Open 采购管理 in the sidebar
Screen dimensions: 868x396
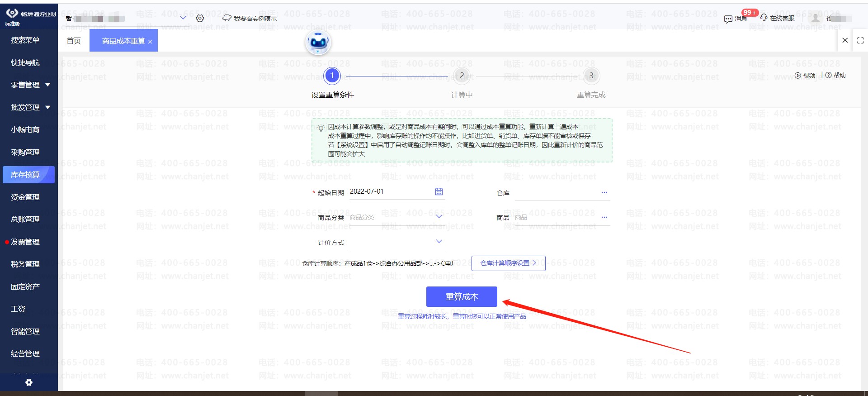coord(25,152)
